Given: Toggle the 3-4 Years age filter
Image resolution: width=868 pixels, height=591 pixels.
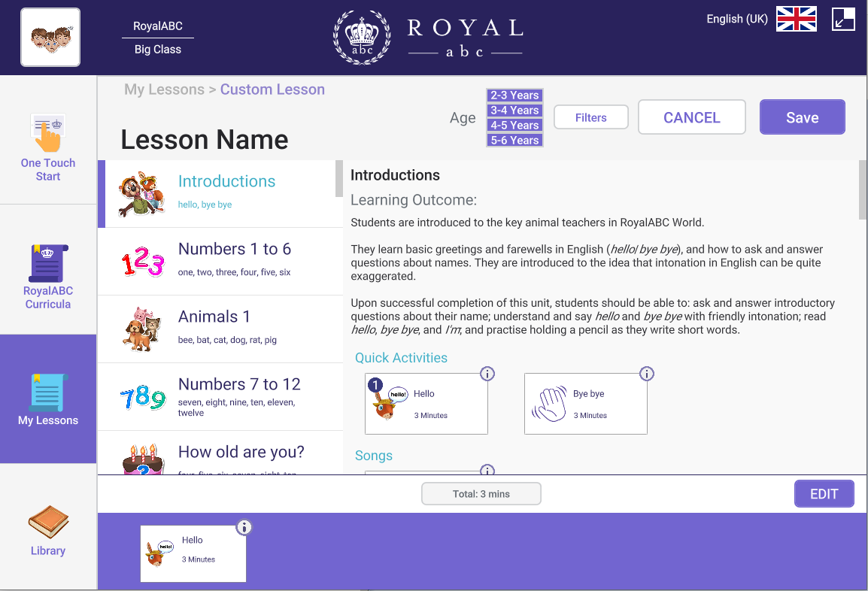Looking at the screenshot, I should click(514, 110).
